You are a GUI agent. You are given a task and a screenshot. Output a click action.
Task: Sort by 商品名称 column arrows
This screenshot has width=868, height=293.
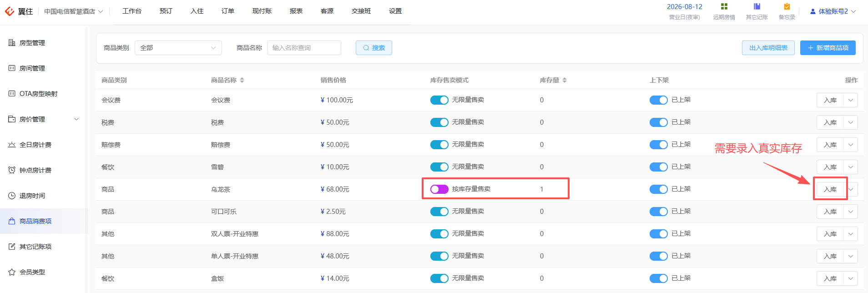pyautogui.click(x=242, y=80)
